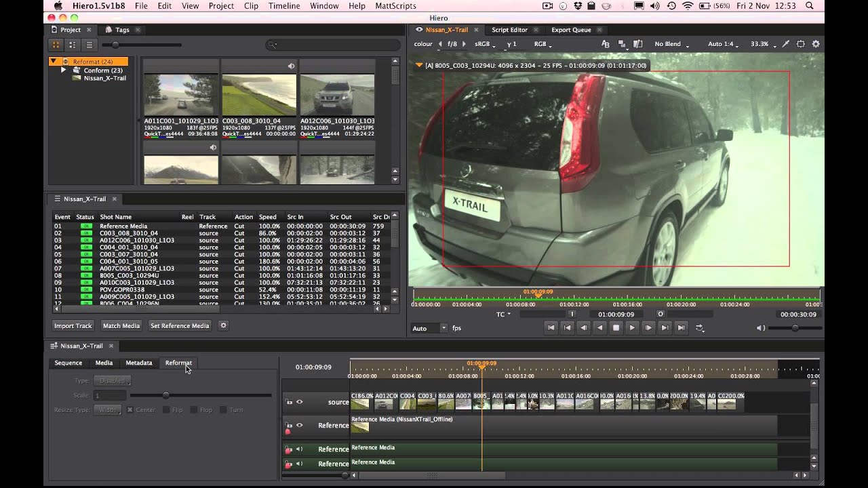The height and width of the screenshot is (488, 868).
Task: Open loop mode options icon
Action: click(700, 328)
